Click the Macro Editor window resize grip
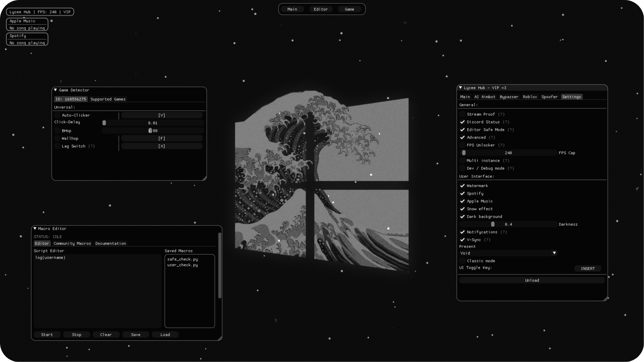644x362 pixels. coord(219,338)
